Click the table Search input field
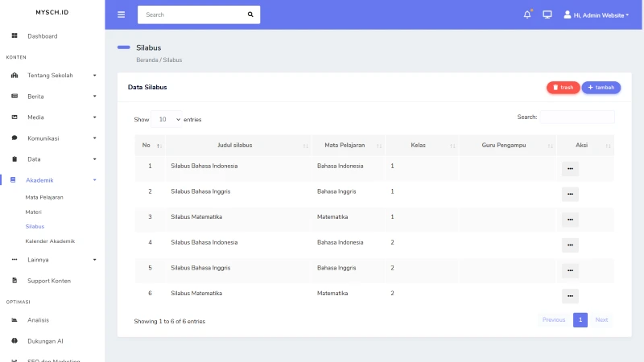Image resolution: width=644 pixels, height=362 pixels. 576,117
